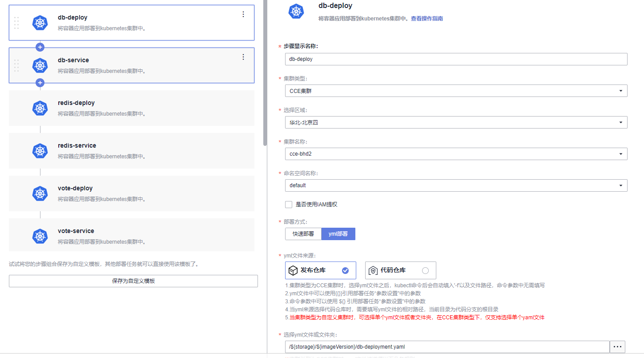Viewport: 644px width, 358px height.
Task: Click 保存为自定义模板 button
Action: [133, 281]
